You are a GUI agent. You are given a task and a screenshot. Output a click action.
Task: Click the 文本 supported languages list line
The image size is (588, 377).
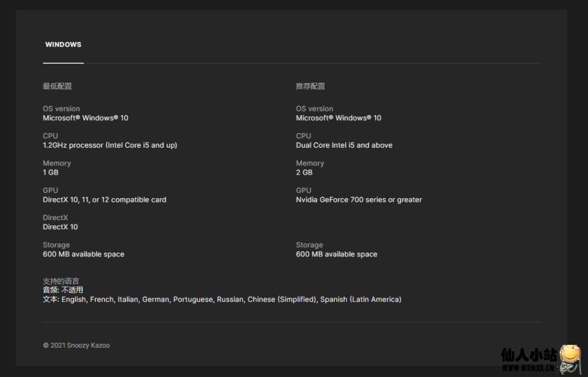coord(222,299)
